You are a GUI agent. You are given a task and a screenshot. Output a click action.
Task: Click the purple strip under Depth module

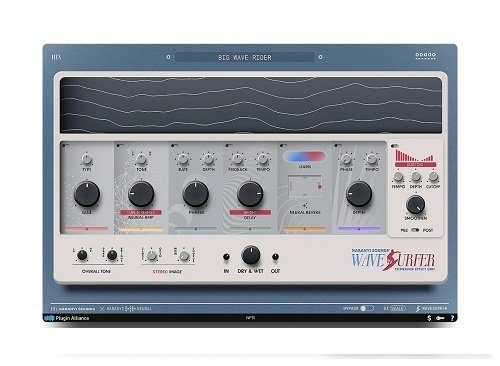click(x=359, y=229)
